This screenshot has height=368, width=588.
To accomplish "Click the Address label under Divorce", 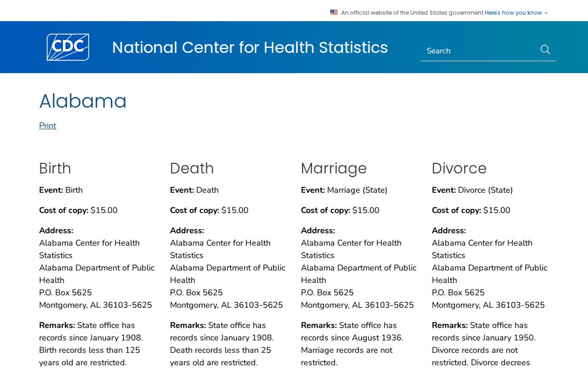I will [x=449, y=230].
